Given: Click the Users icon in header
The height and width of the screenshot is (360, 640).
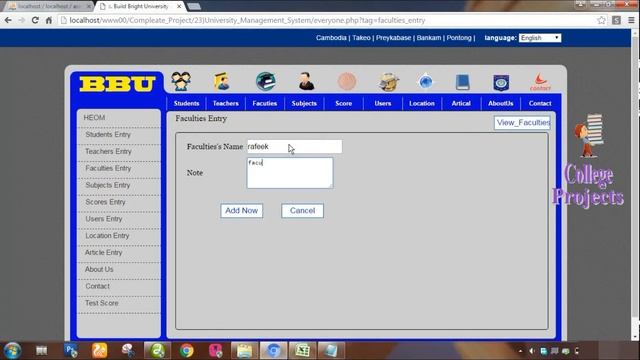Looking at the screenshot, I should (x=388, y=82).
